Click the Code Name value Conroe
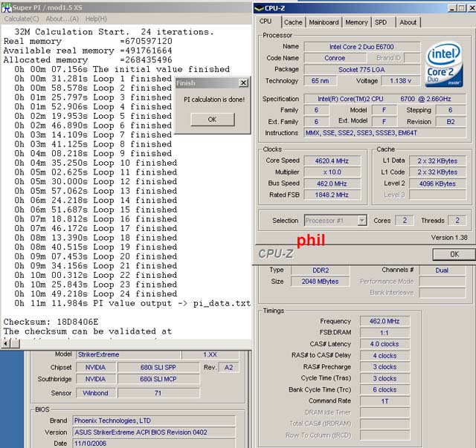Viewport: 476px width, 448px height. coord(335,58)
